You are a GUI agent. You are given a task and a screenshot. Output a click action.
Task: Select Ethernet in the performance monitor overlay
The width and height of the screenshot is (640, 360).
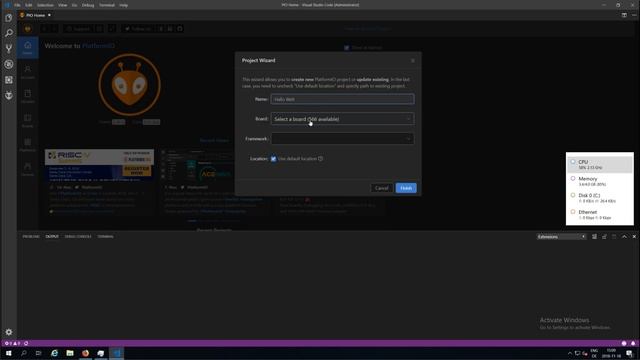click(x=600, y=215)
